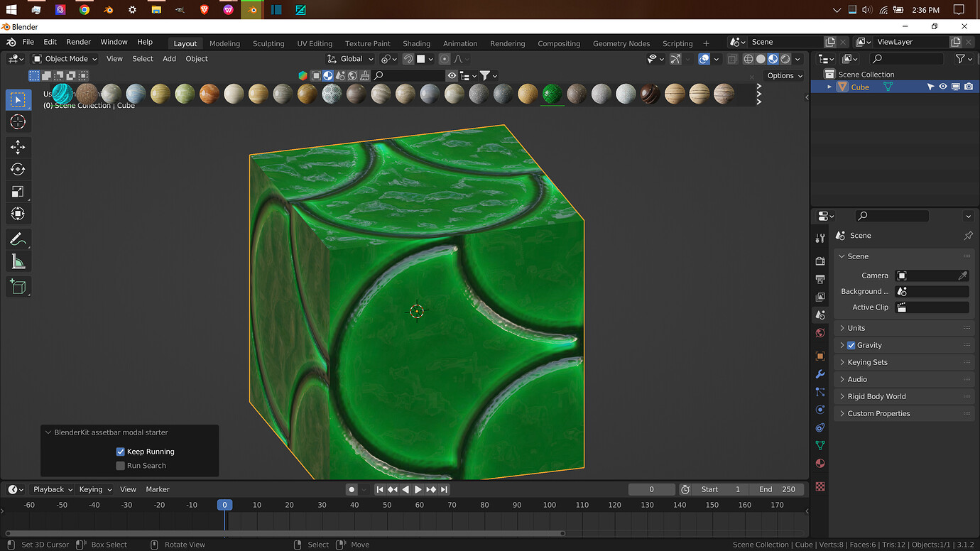Open Material properties tab
The image size is (980, 551).
[x=820, y=464]
